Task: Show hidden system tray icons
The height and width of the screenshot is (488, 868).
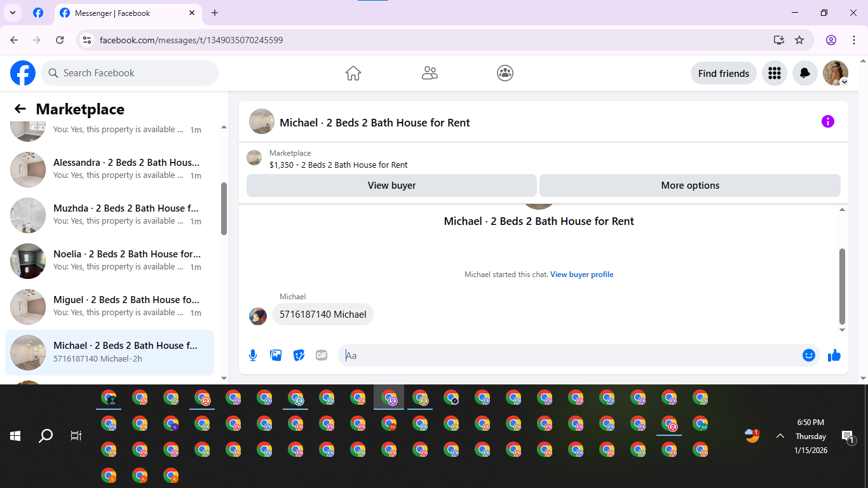Action: 780,436
